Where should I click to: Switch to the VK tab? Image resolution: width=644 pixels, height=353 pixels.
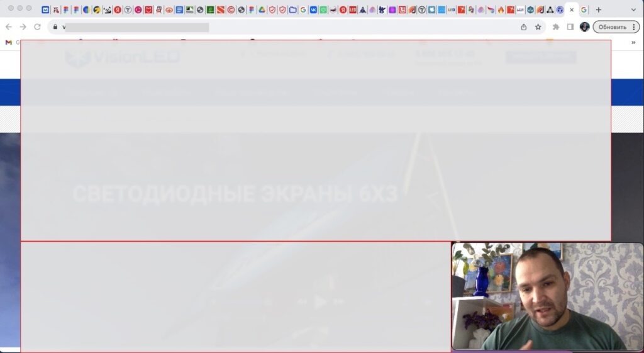(x=313, y=10)
